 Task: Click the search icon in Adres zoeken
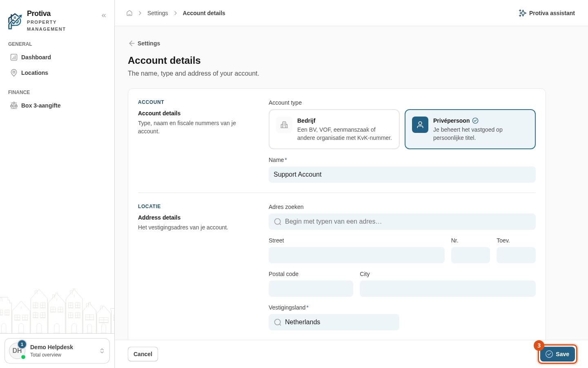tap(278, 222)
